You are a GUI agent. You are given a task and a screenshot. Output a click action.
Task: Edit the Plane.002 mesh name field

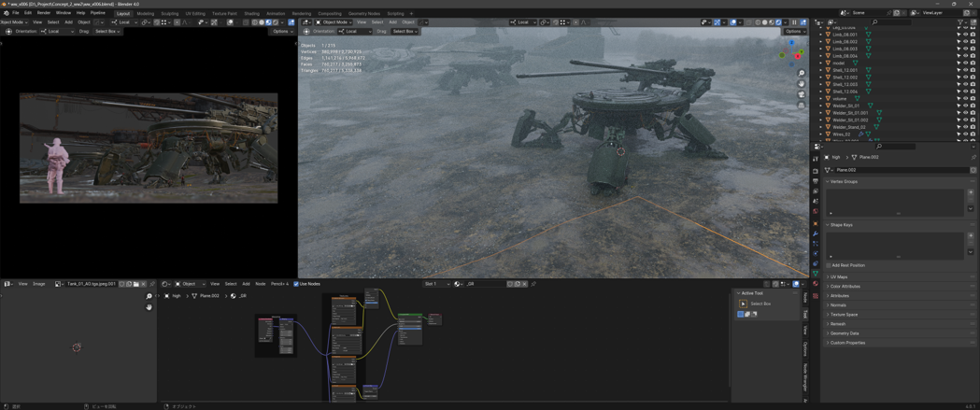(902, 170)
